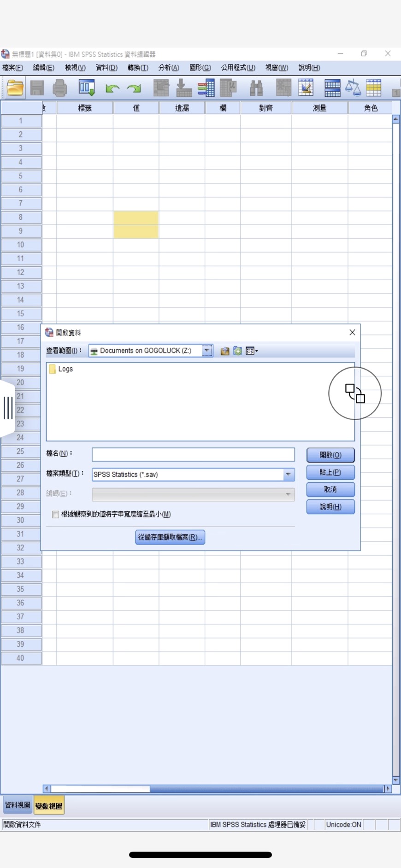Click the 測量 column header
401x868 pixels.
tap(319, 108)
